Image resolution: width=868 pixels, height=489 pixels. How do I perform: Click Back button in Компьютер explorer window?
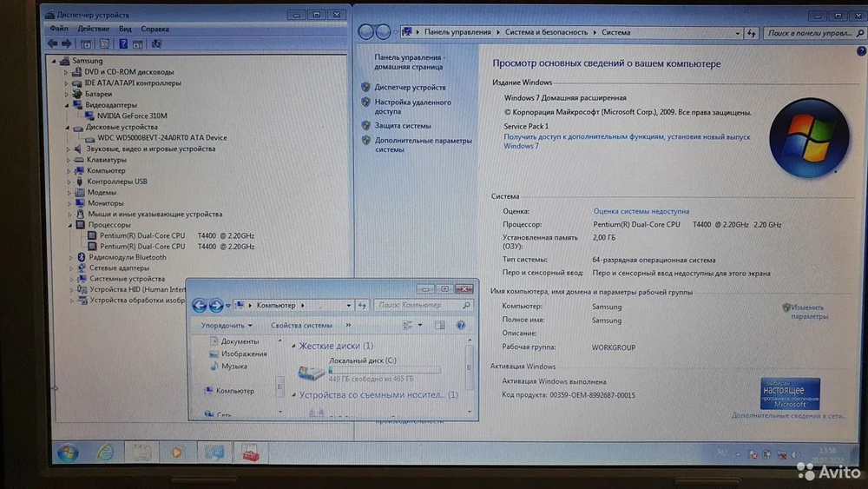(x=200, y=305)
